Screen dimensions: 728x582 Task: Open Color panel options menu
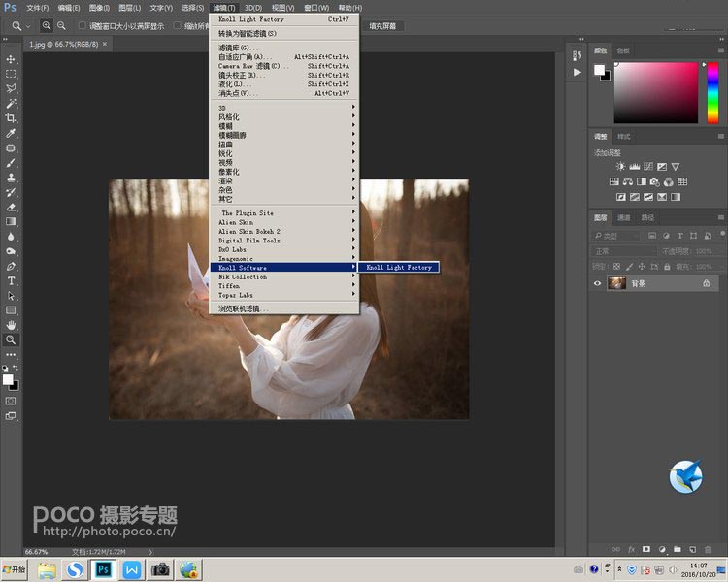click(x=720, y=50)
